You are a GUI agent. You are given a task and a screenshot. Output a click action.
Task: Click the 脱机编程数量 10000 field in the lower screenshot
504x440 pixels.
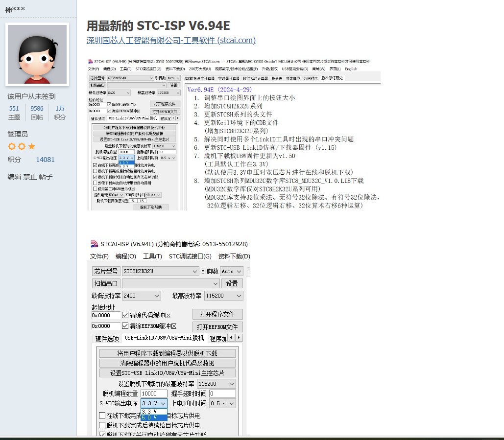pyautogui.click(x=154, y=394)
